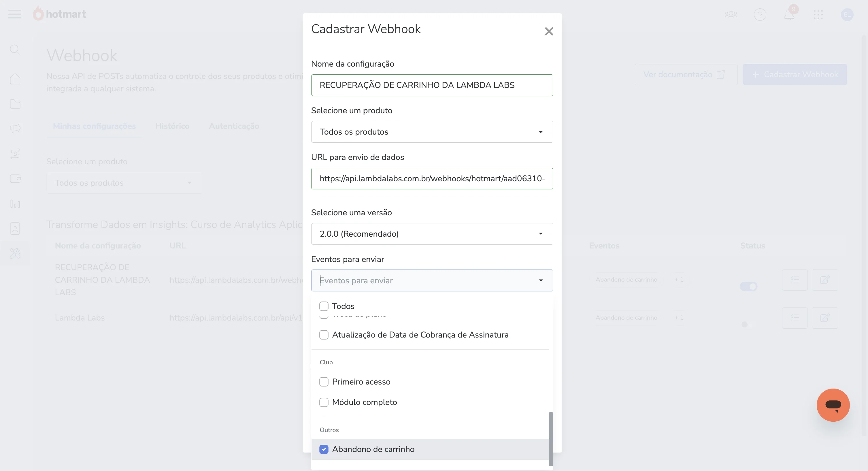This screenshot has width=868, height=471.
Task: Open the Todos os produtos dropdown
Action: tap(432, 132)
